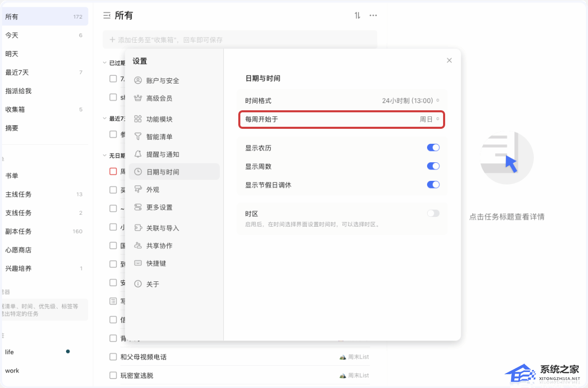The image size is (588, 388).
Task: Change 每周开始于 dropdown value
Action: pyautogui.click(x=429, y=119)
